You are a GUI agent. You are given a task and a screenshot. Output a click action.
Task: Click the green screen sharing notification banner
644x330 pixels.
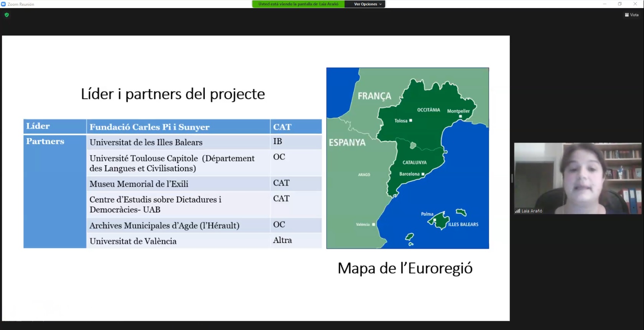(298, 4)
